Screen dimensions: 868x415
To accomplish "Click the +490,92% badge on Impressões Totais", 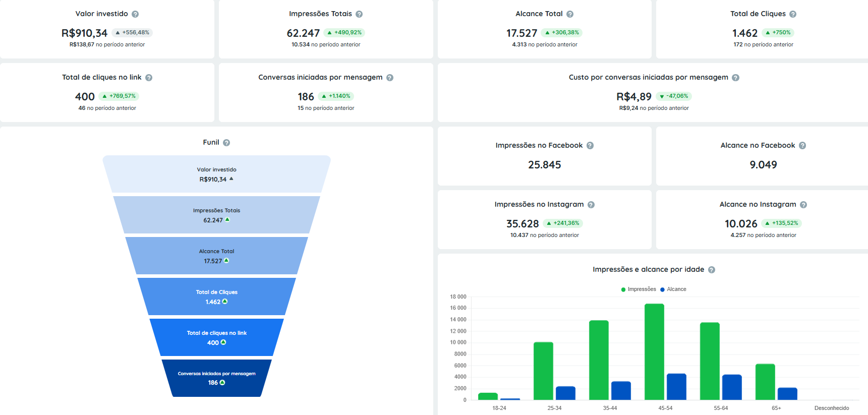I will (344, 33).
